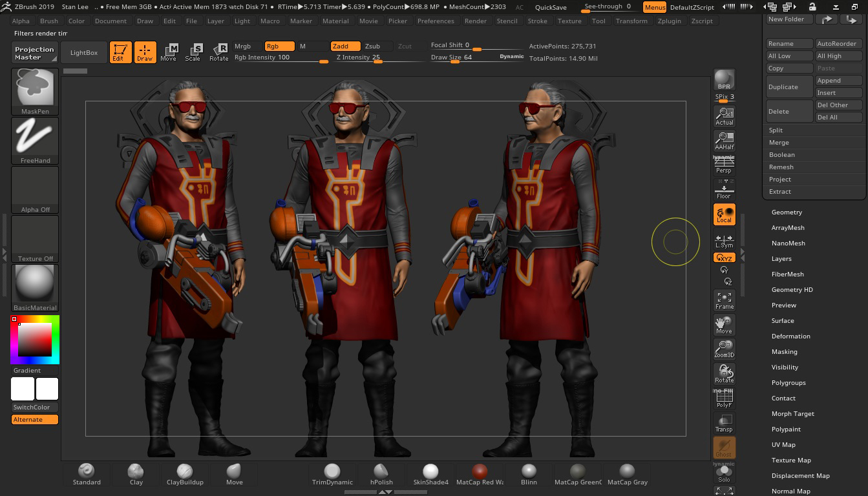Open the BasicMaterial selector
868x496 pixels.
[35, 288]
